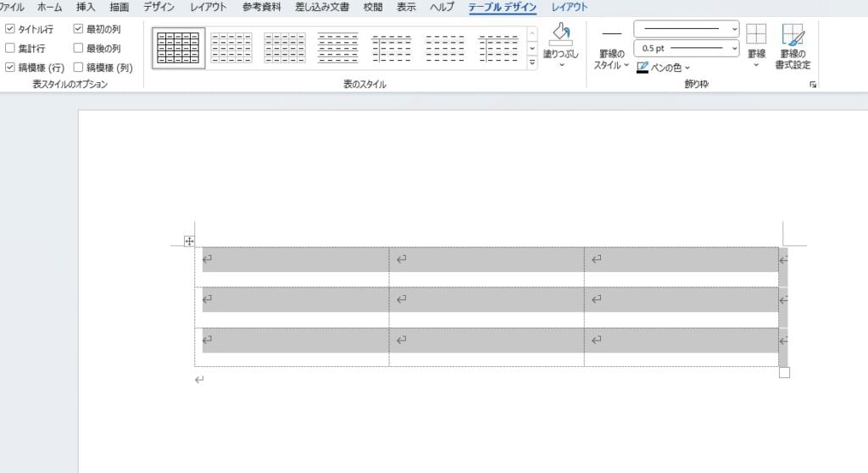Click the 塗りつぶし paint bucket icon
Image resolution: width=868 pixels, height=473 pixels.
pyautogui.click(x=561, y=35)
